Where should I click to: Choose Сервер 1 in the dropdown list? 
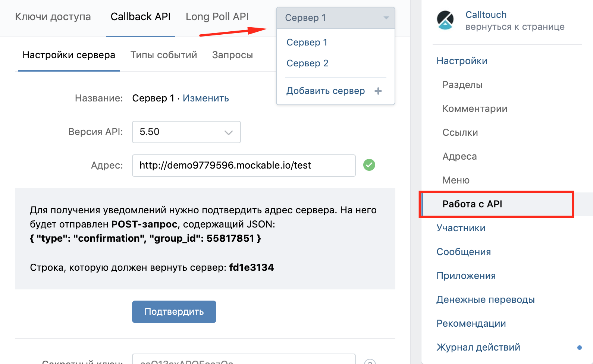[x=307, y=43]
